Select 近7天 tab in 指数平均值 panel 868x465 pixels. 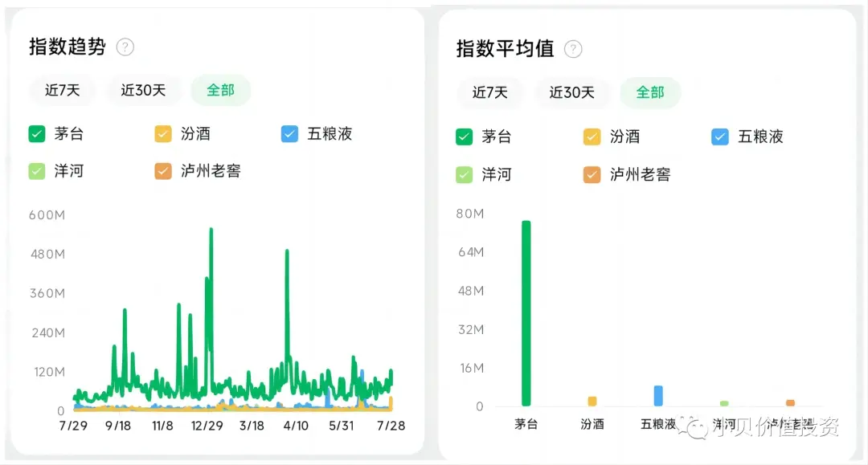coord(490,92)
